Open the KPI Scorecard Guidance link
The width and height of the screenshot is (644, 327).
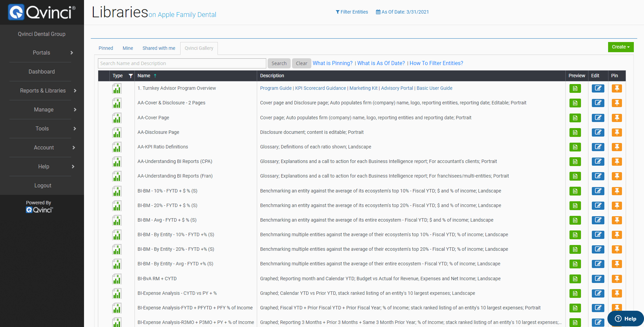(x=320, y=88)
